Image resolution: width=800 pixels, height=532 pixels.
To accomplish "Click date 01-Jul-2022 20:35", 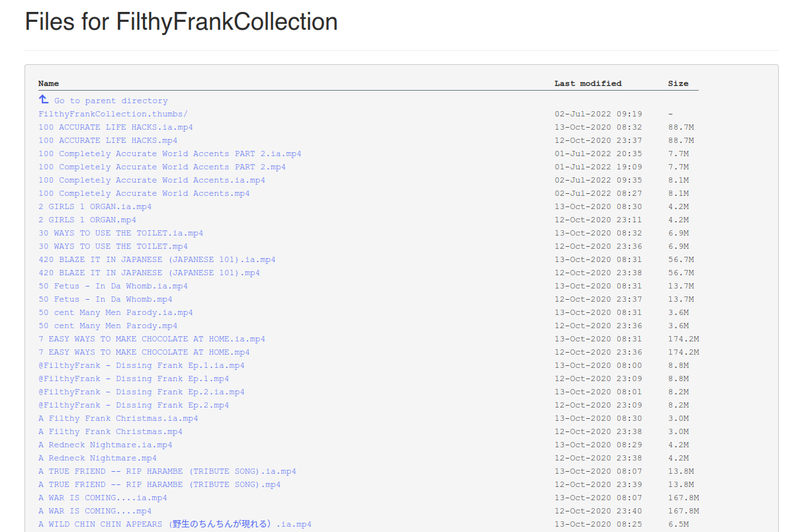I will pyautogui.click(x=598, y=154).
